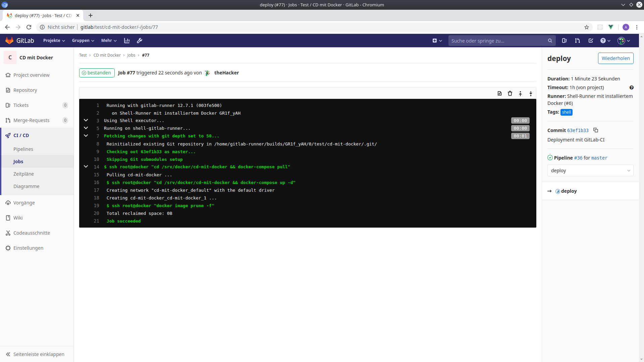The width and height of the screenshot is (644, 362).
Task: Open pipeline #36 link
Action: click(578, 158)
